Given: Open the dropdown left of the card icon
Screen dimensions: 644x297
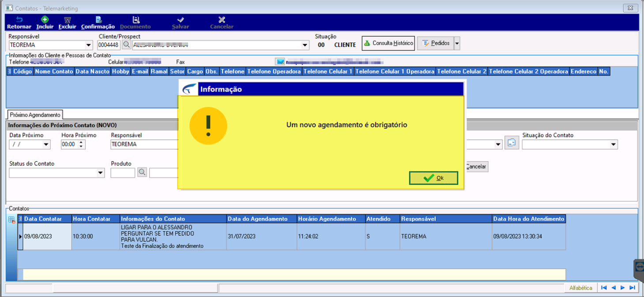Looking at the screenshot, I should pyautogui.click(x=499, y=145).
